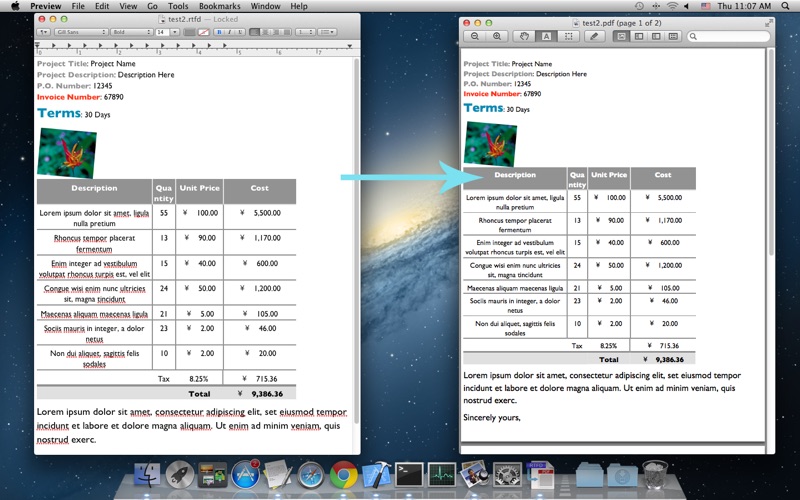Open the text color swatch
Viewport: 800px width, 500px height.
pyautogui.click(x=189, y=32)
